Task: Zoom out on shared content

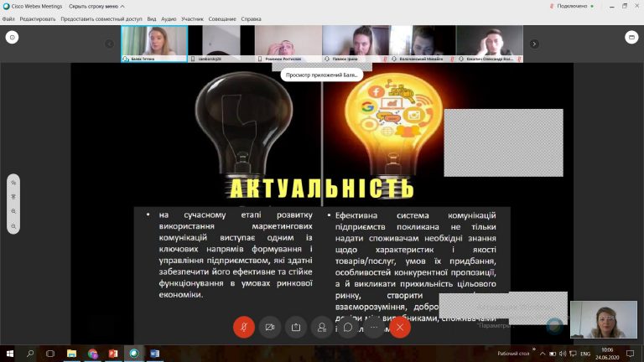Action: [x=13, y=226]
